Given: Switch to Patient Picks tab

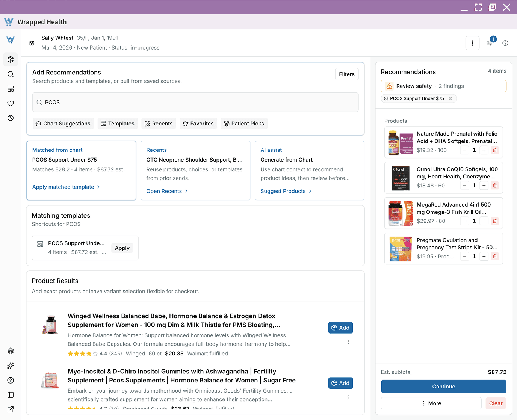Looking at the screenshot, I should [244, 124].
